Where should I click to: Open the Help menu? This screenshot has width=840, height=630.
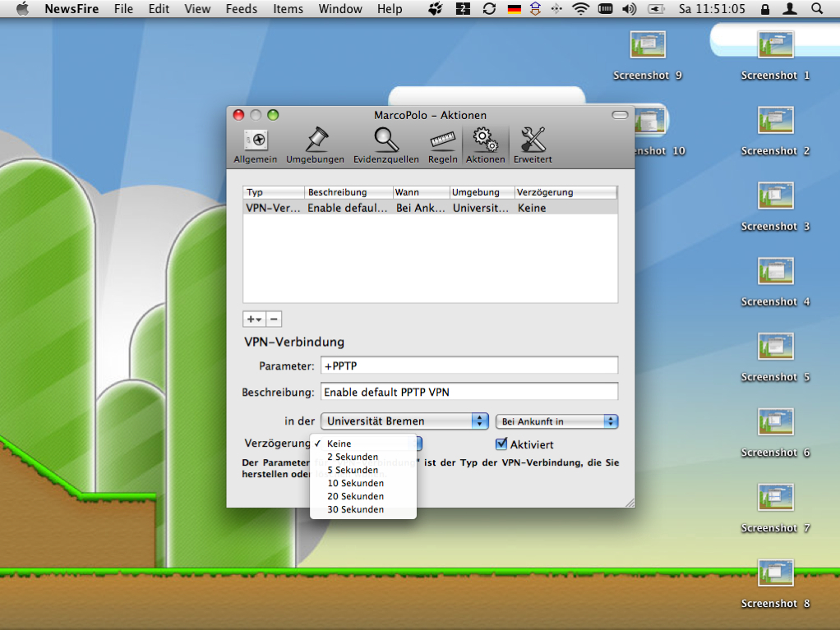tap(390, 8)
